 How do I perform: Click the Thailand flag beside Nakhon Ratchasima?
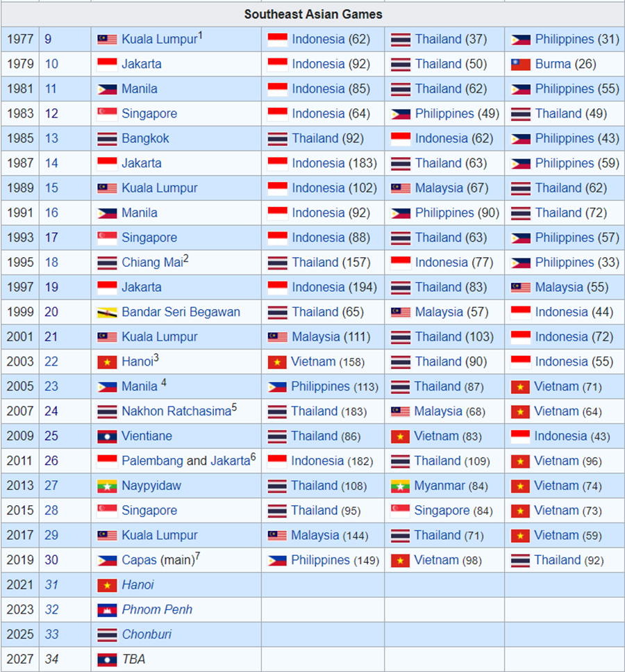pos(107,412)
